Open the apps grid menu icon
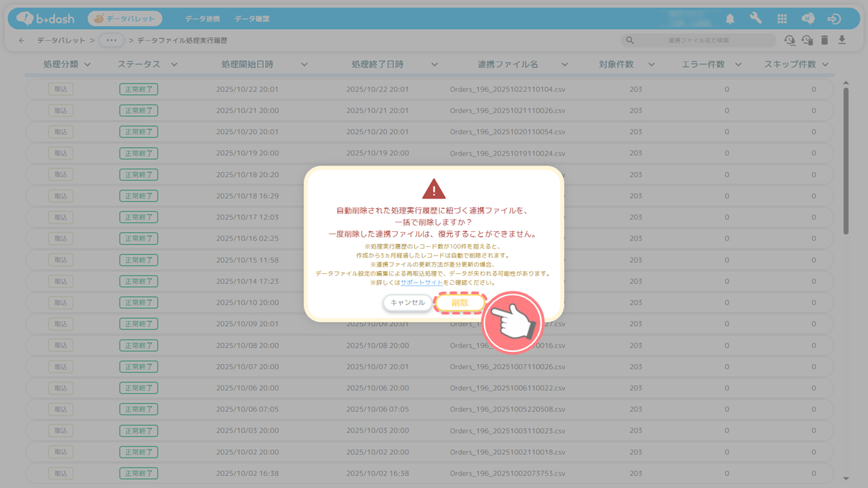Viewport: 868px width, 488px height. (782, 19)
